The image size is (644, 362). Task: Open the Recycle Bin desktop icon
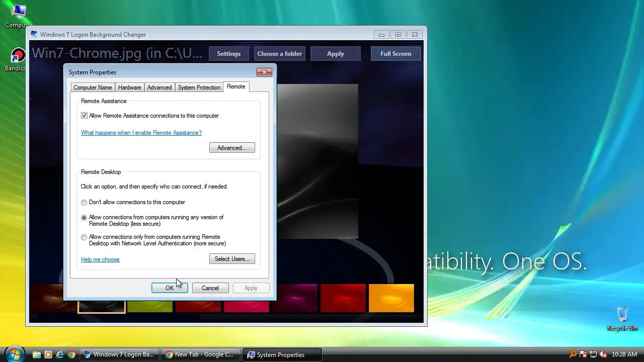[622, 318]
